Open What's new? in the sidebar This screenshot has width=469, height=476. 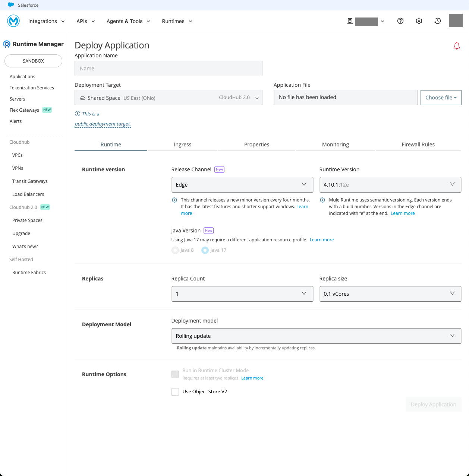(25, 247)
